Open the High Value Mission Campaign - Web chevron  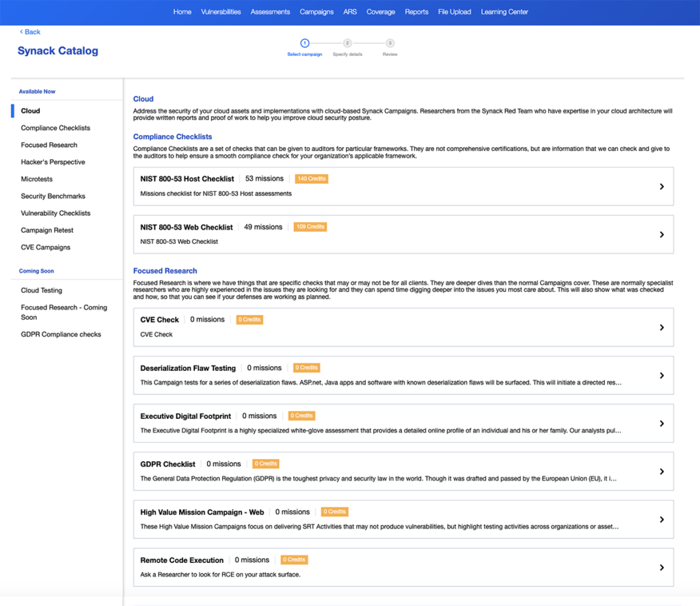point(661,519)
